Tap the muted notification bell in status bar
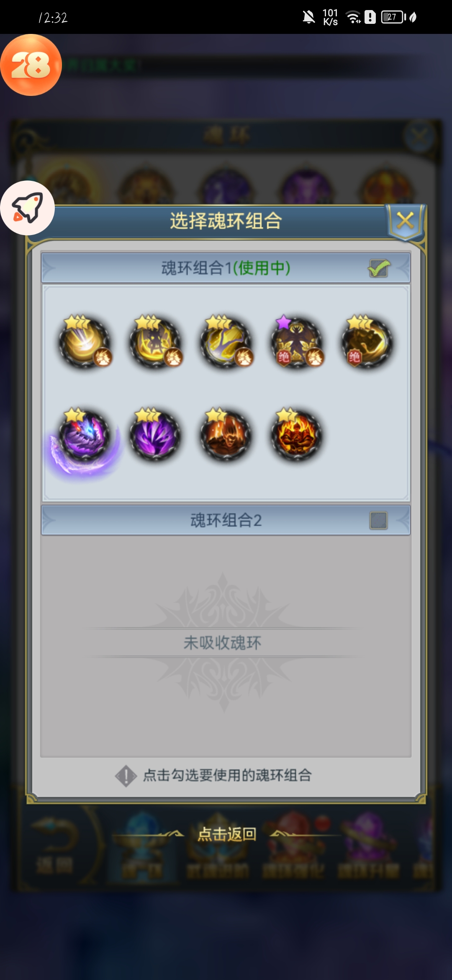Image resolution: width=452 pixels, height=980 pixels. tap(309, 17)
